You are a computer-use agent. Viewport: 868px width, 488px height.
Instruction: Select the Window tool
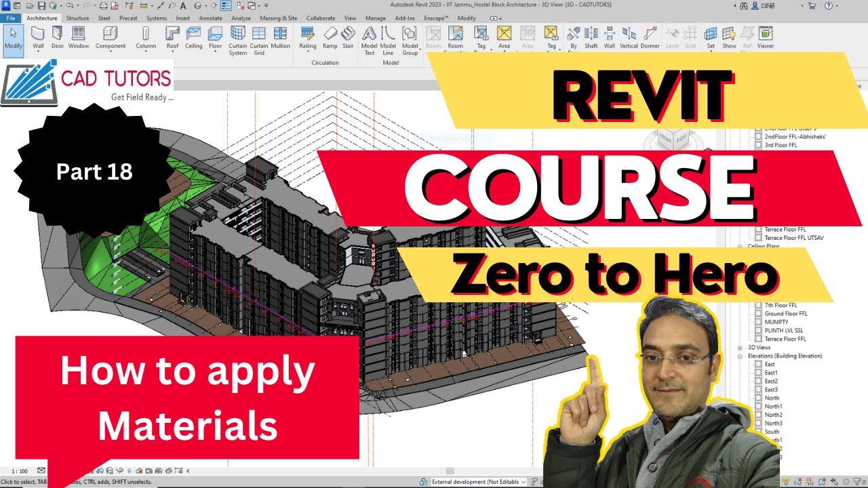tap(79, 38)
